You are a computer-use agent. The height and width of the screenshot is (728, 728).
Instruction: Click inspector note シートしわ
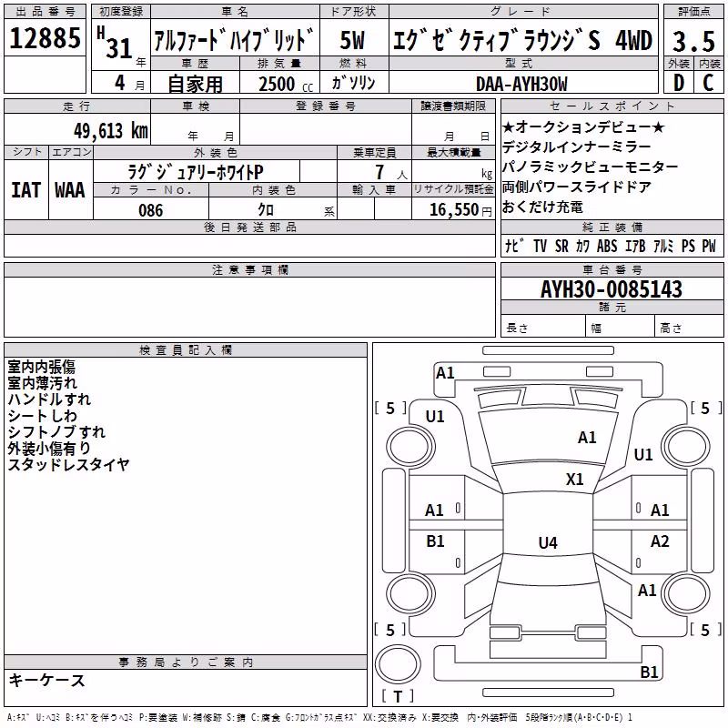coord(42,416)
